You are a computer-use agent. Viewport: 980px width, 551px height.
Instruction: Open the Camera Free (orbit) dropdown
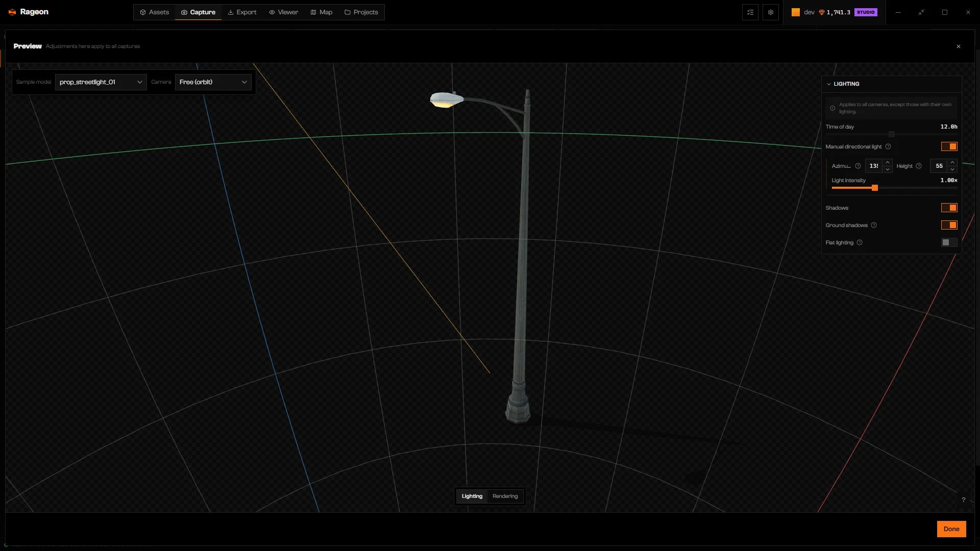point(213,82)
